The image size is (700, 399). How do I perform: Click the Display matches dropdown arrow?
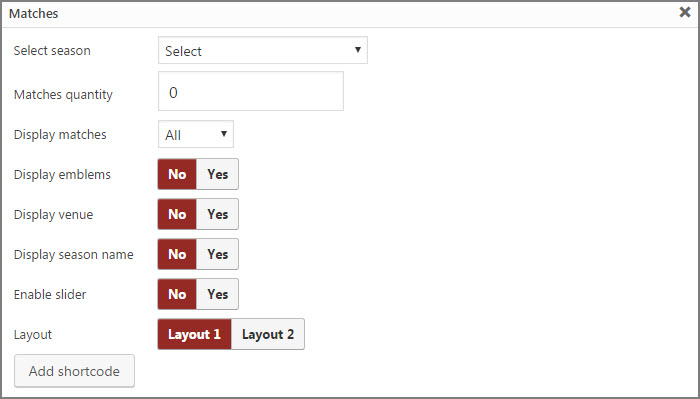coord(224,133)
